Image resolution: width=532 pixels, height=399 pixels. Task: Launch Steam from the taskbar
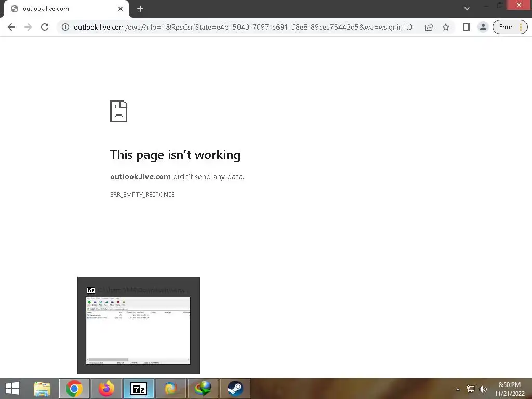coord(235,389)
